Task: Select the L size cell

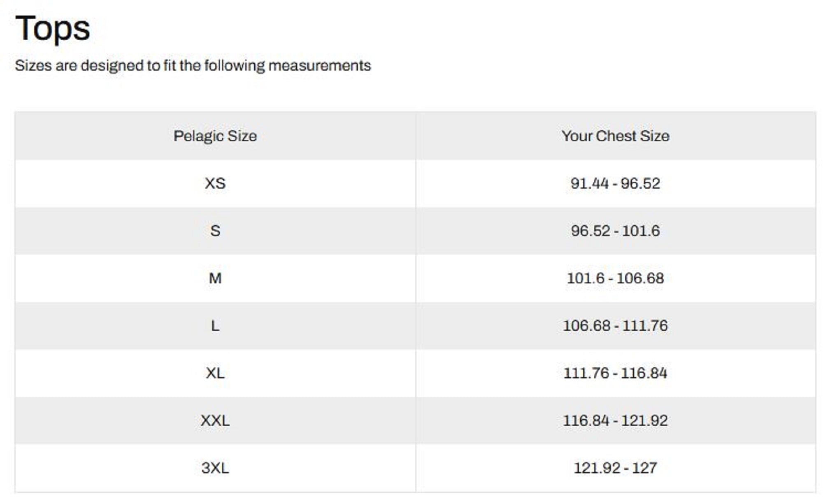Action: tap(215, 326)
